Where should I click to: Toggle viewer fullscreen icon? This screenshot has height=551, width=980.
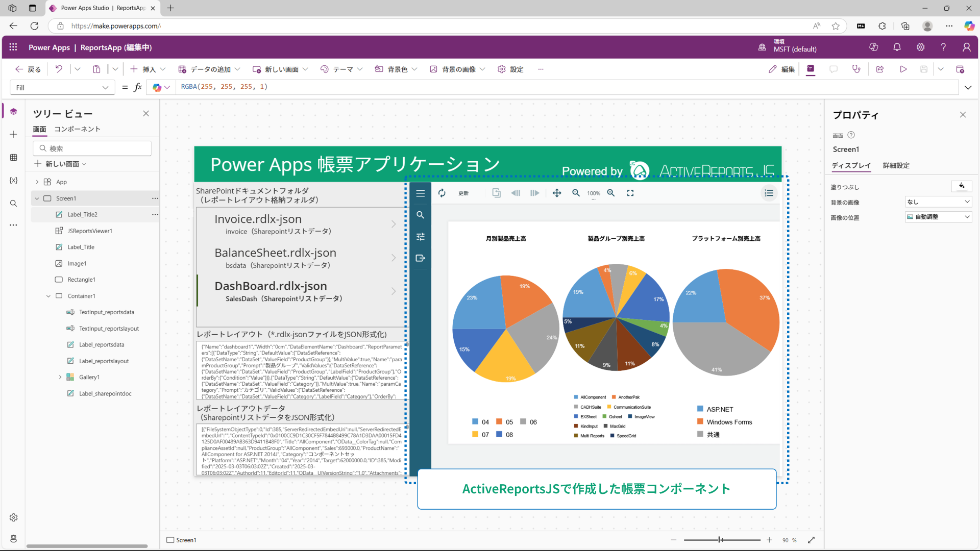[x=630, y=193]
